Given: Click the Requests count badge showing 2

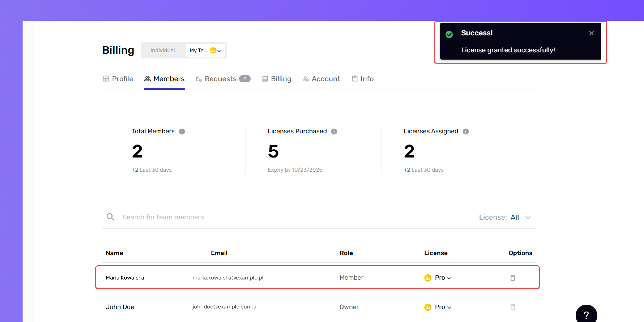Looking at the screenshot, I should (245, 79).
